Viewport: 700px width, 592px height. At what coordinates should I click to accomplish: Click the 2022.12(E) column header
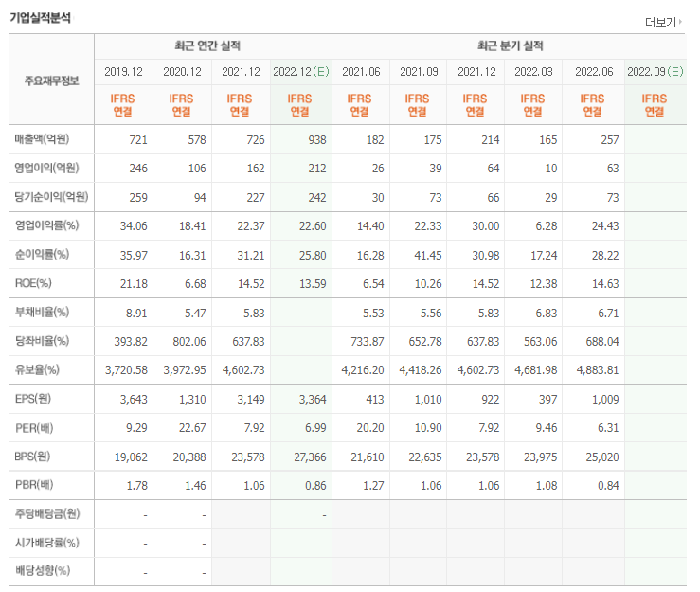301,72
